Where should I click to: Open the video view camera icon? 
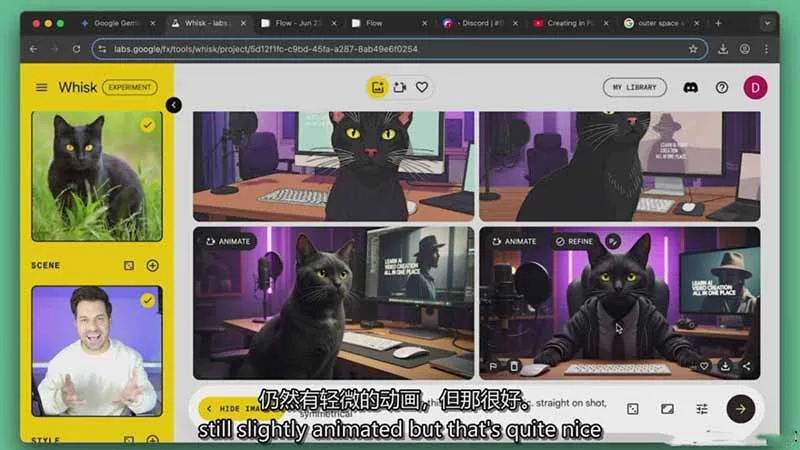(x=400, y=87)
